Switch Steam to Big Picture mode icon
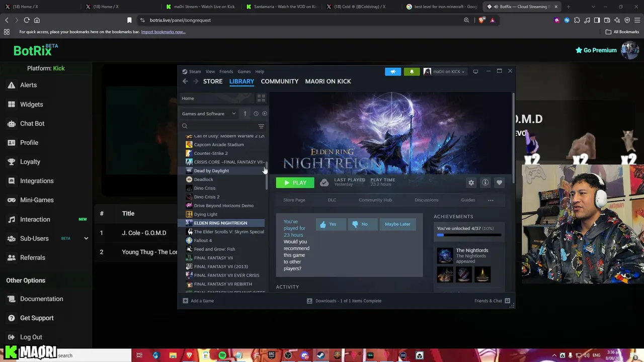This screenshot has width=644, height=362. [x=475, y=71]
